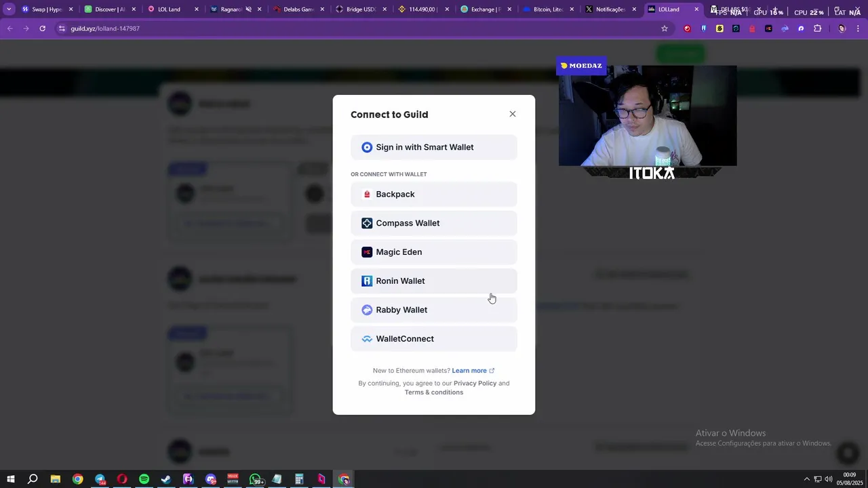Open the Privacy Policy link
Viewport: 868px width, 488px height.
click(475, 383)
